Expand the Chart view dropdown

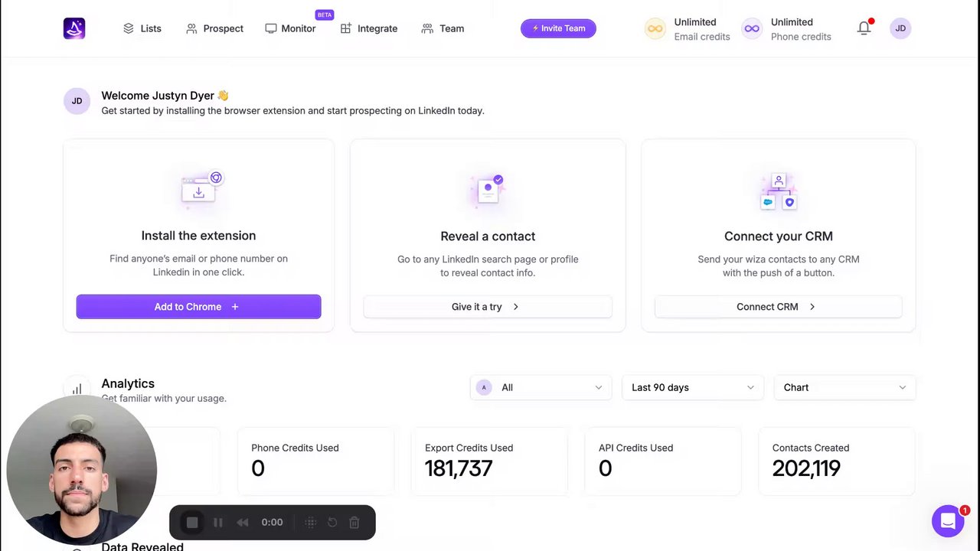pos(844,387)
